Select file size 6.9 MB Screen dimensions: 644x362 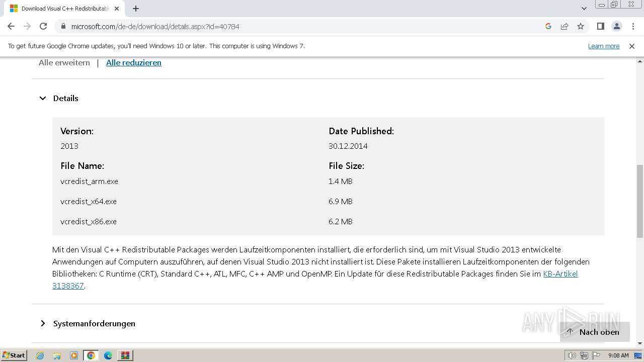coord(341,201)
